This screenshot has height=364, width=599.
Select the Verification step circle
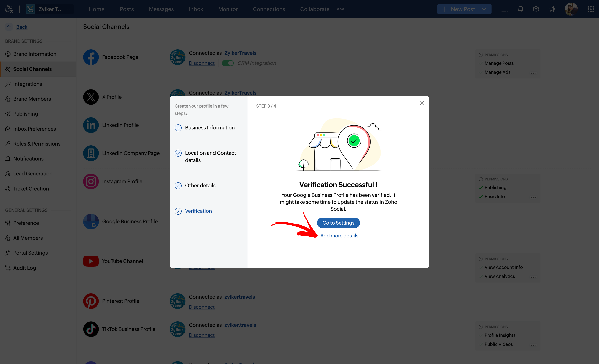tap(178, 211)
